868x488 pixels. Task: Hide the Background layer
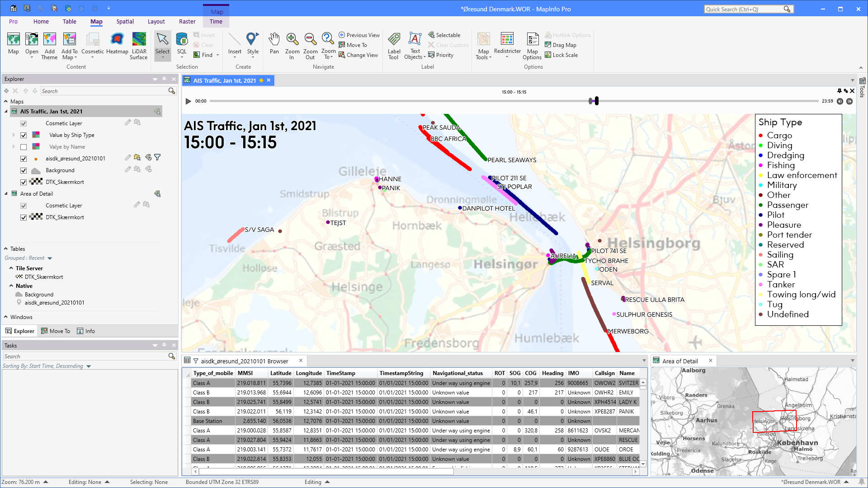coord(23,170)
